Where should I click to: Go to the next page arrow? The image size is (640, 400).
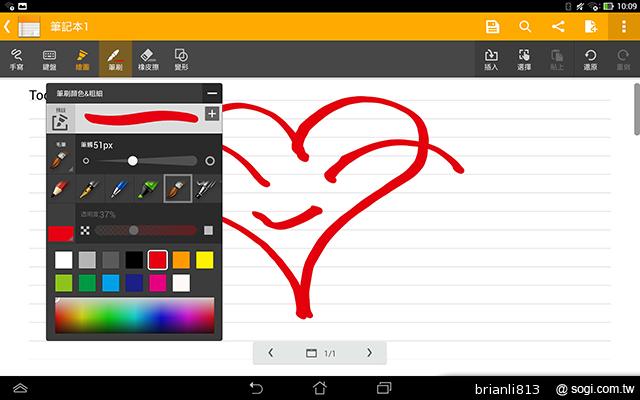tap(369, 353)
